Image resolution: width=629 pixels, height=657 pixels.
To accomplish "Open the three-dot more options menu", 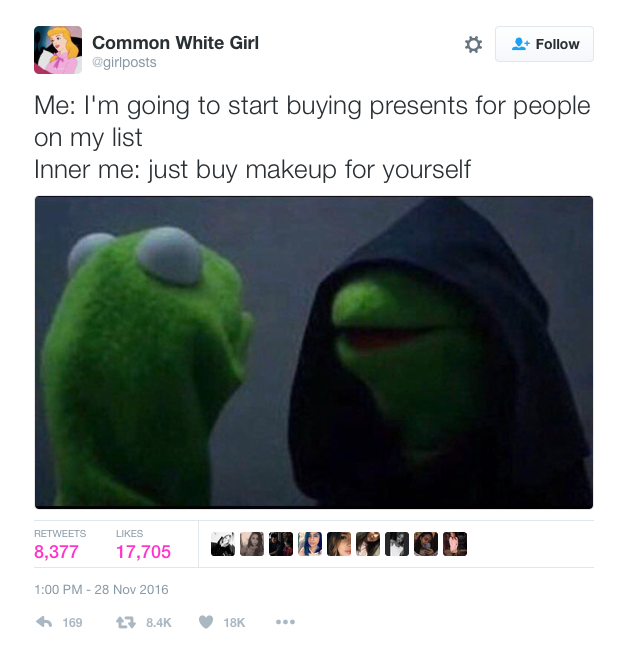I will 285,622.
